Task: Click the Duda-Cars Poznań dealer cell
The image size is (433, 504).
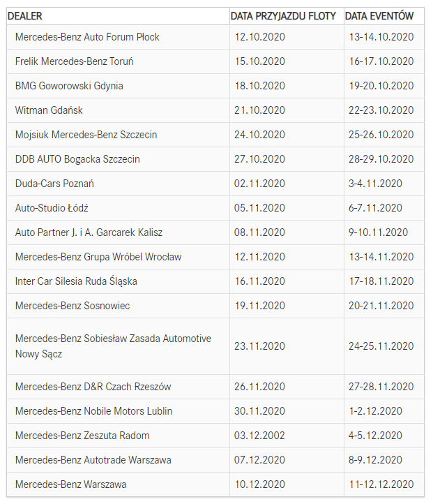Action: [x=54, y=184]
